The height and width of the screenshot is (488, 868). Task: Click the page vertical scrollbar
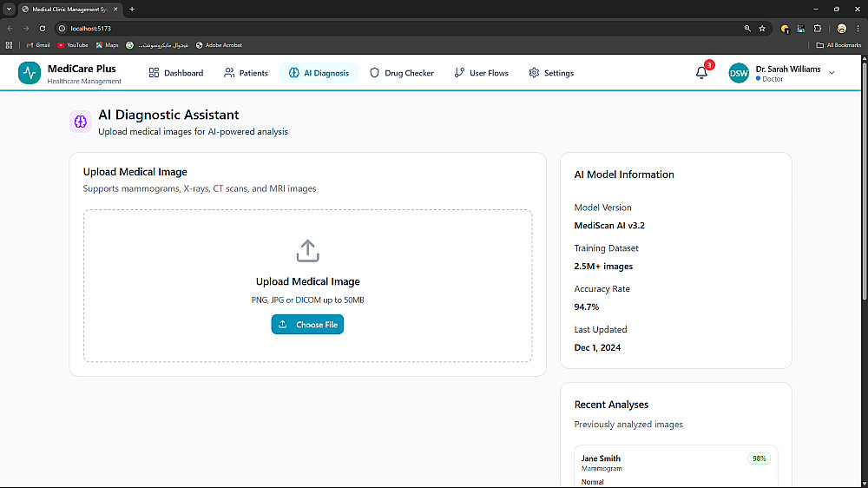865,183
